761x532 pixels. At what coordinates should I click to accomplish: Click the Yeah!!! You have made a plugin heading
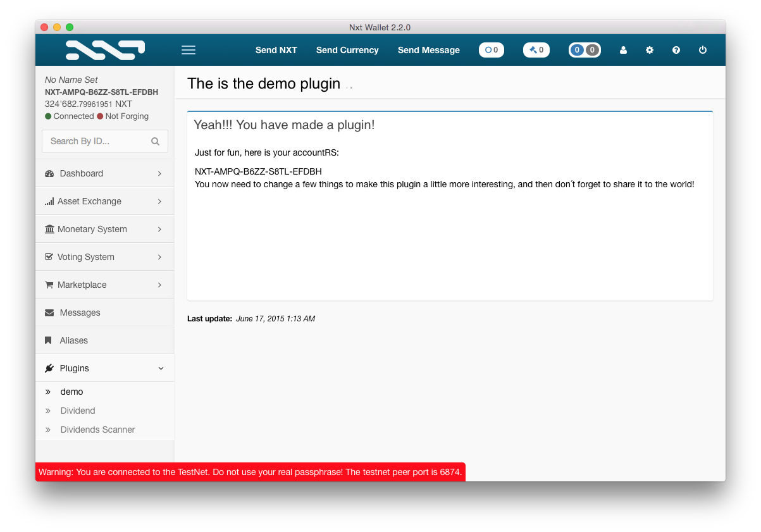click(284, 125)
